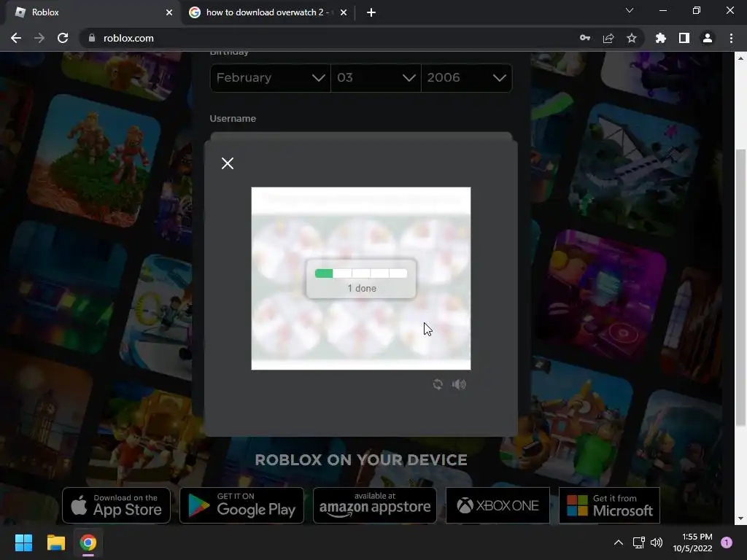This screenshot has height=560, width=747.
Task: Close the overwatch 2 search tab
Action: click(x=344, y=12)
